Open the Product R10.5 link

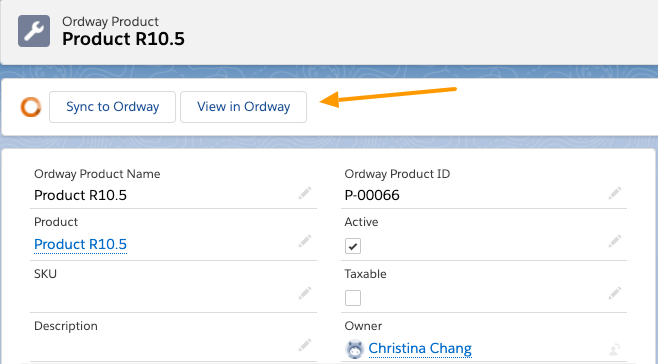coord(81,244)
